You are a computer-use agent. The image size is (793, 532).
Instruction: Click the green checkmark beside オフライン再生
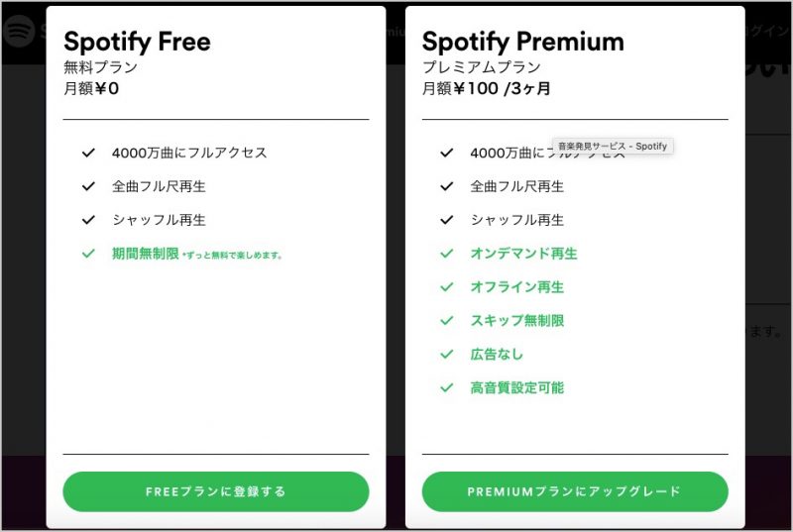pyautogui.click(x=447, y=287)
